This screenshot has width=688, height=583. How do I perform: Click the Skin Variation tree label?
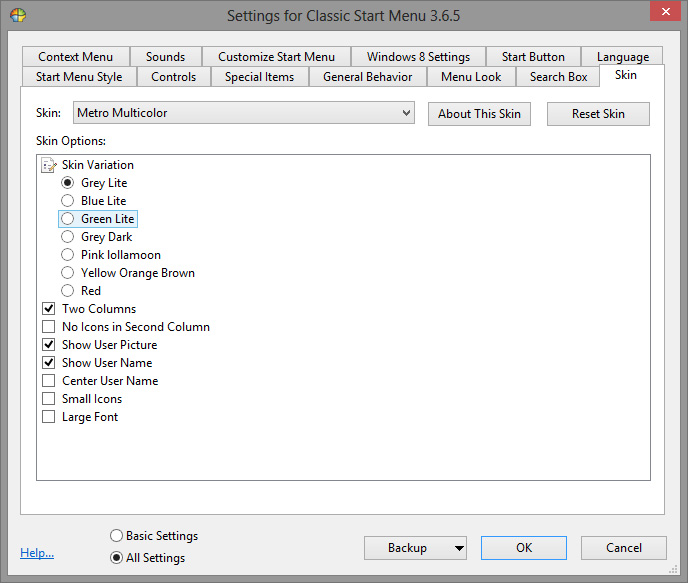tap(98, 165)
